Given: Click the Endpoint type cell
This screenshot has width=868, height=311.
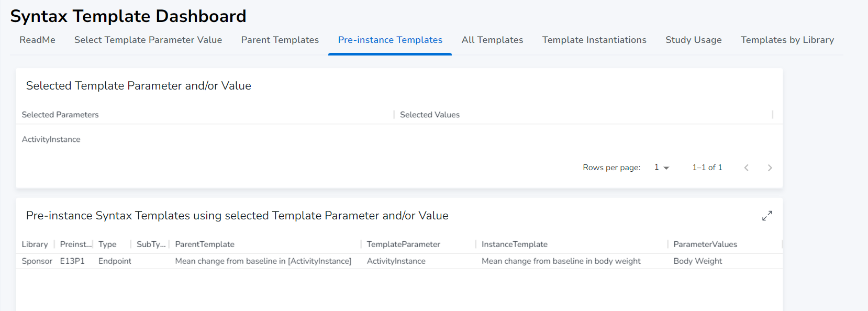Looking at the screenshot, I should (x=115, y=261).
